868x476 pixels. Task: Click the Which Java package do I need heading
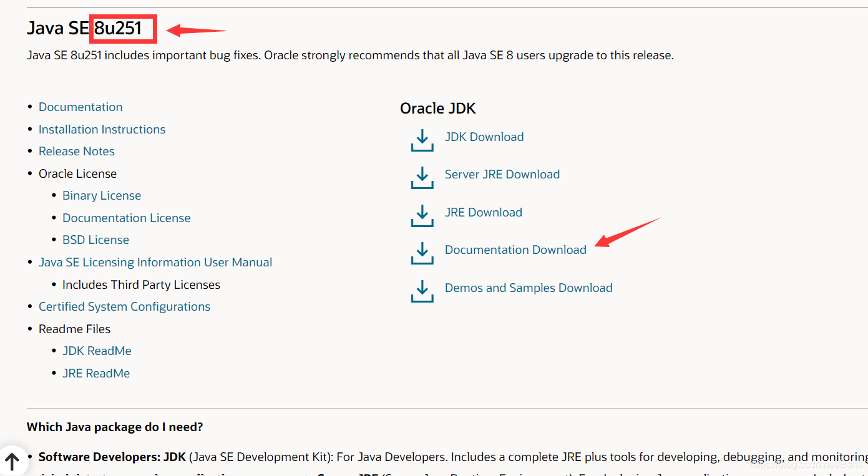click(x=115, y=427)
